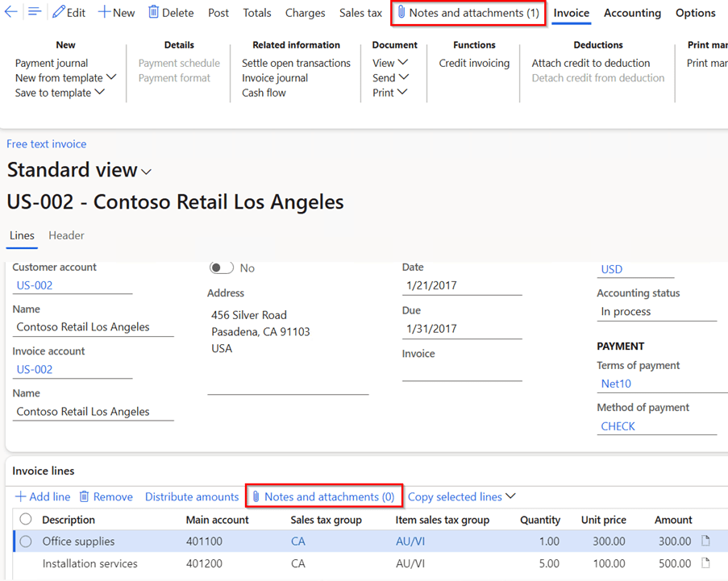The image size is (728, 581).
Task: Click Payment journal button
Action: pyautogui.click(x=52, y=63)
